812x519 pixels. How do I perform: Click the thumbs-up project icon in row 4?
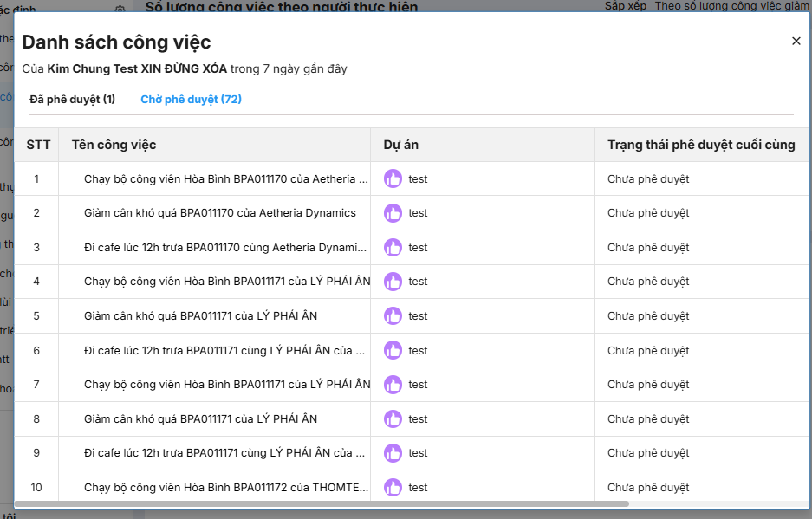click(x=393, y=282)
